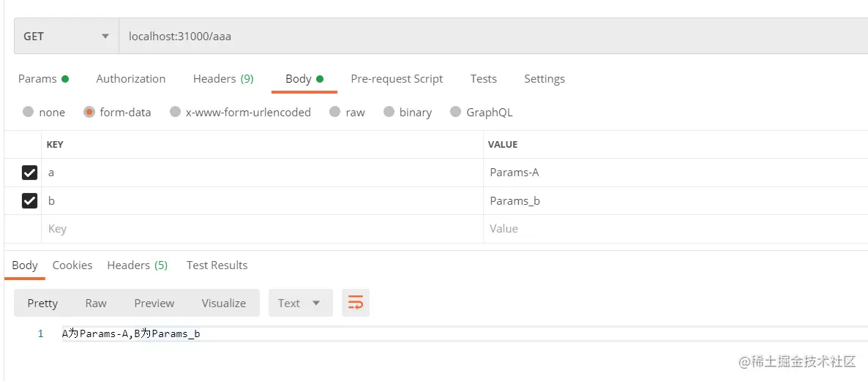This screenshot has height=381, width=868.
Task: Click the request URL field
Action: pos(493,36)
